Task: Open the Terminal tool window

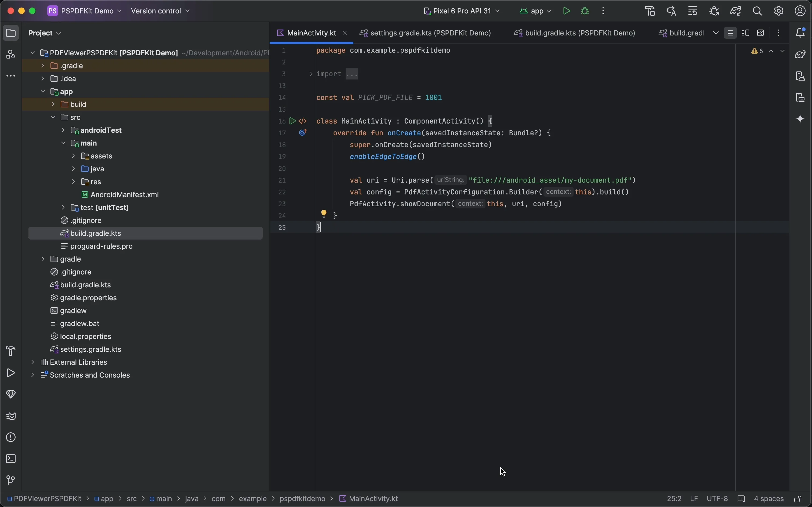Action: pyautogui.click(x=11, y=459)
